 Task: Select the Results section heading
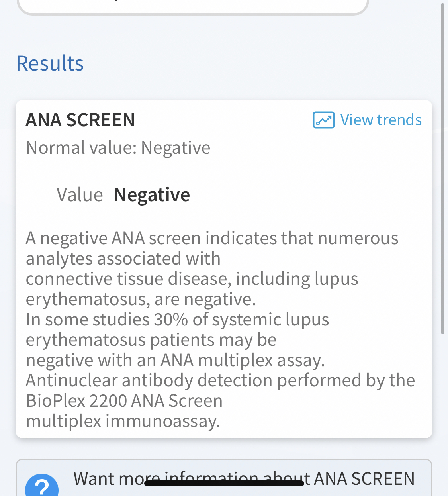[x=50, y=63]
